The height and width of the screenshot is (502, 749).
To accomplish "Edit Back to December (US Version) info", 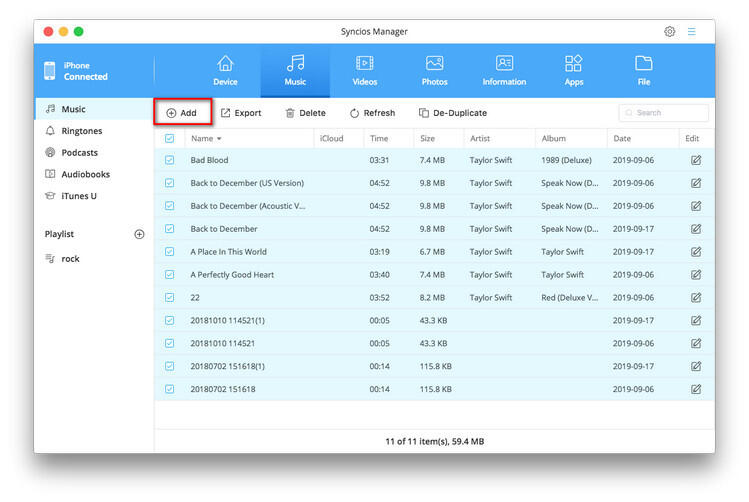I will tap(696, 183).
